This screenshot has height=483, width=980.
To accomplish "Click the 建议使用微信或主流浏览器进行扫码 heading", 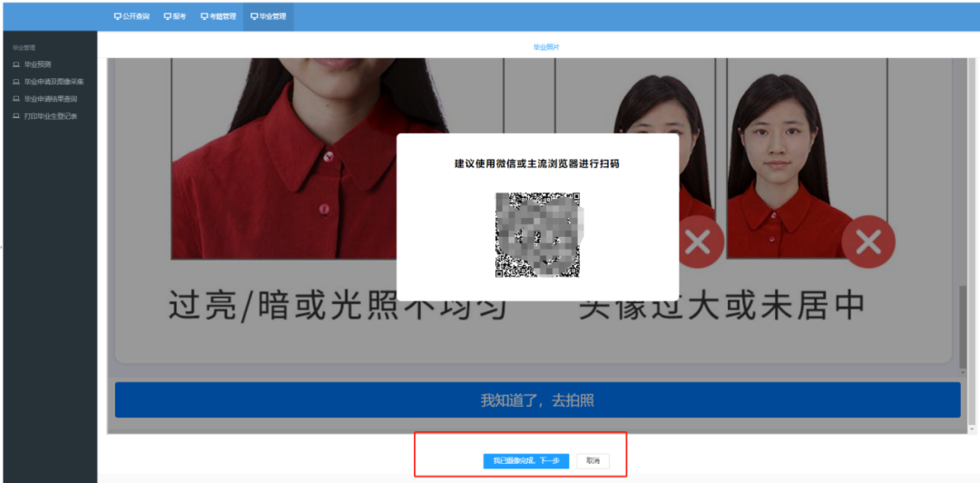I will [x=537, y=164].
